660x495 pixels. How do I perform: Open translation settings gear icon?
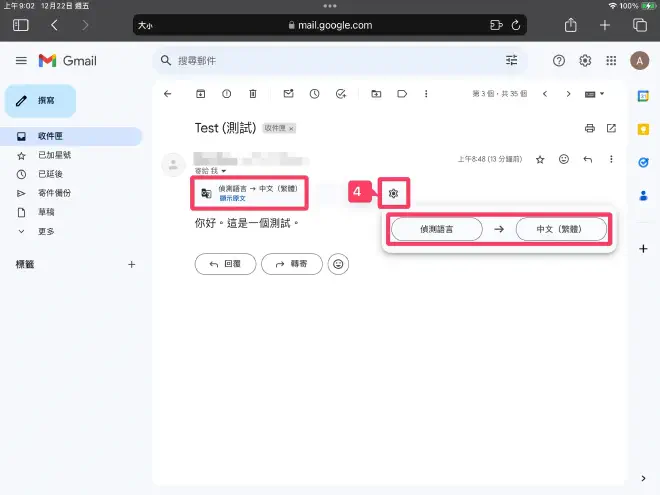tap(393, 192)
